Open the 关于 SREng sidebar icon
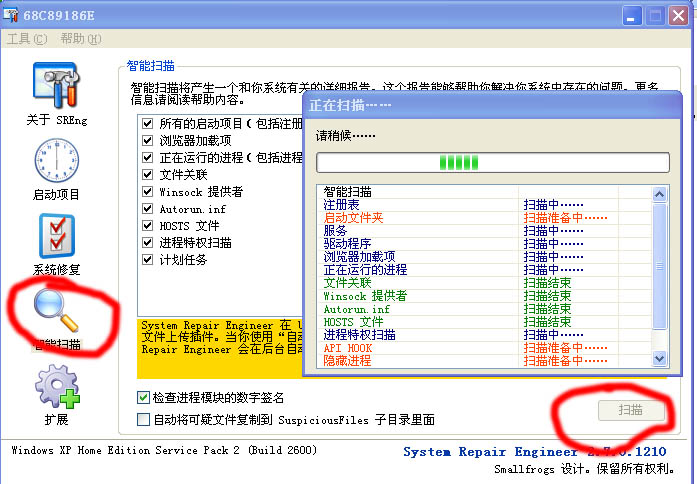 click(x=56, y=86)
